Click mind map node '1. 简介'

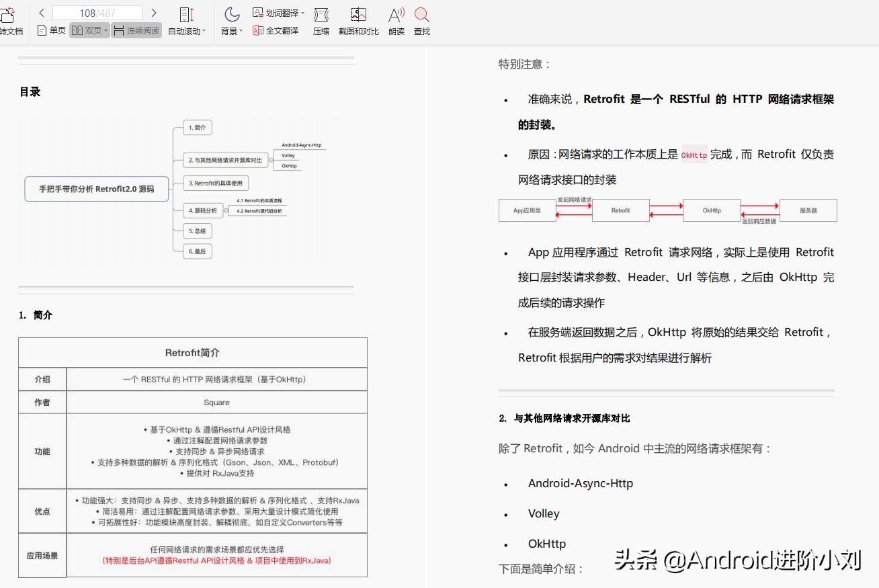pos(198,127)
